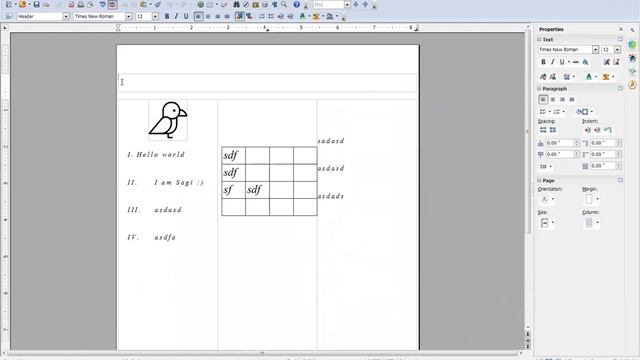This screenshot has height=360, width=640.
Task: Collapse the Text section in Properties
Action: (x=539, y=40)
